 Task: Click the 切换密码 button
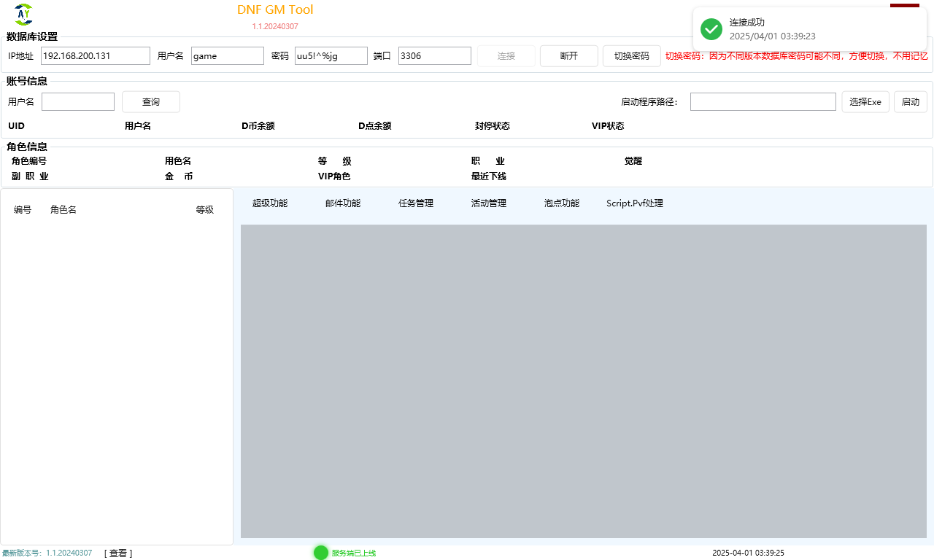point(632,56)
